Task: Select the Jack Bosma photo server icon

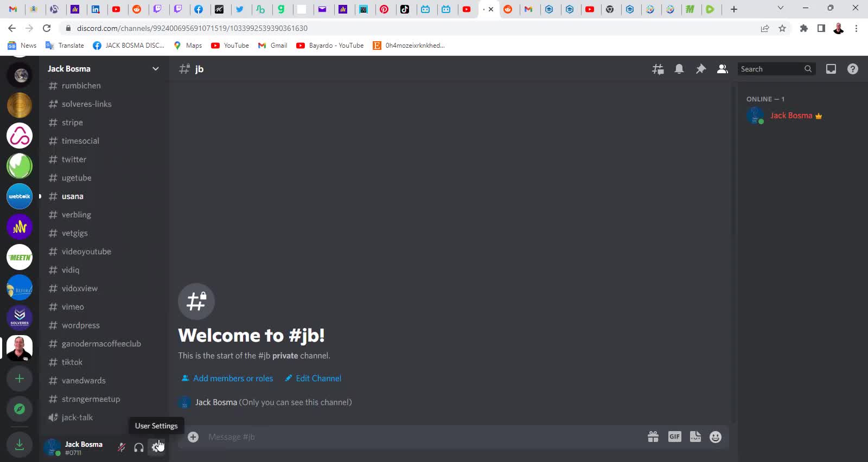Action: click(20, 348)
